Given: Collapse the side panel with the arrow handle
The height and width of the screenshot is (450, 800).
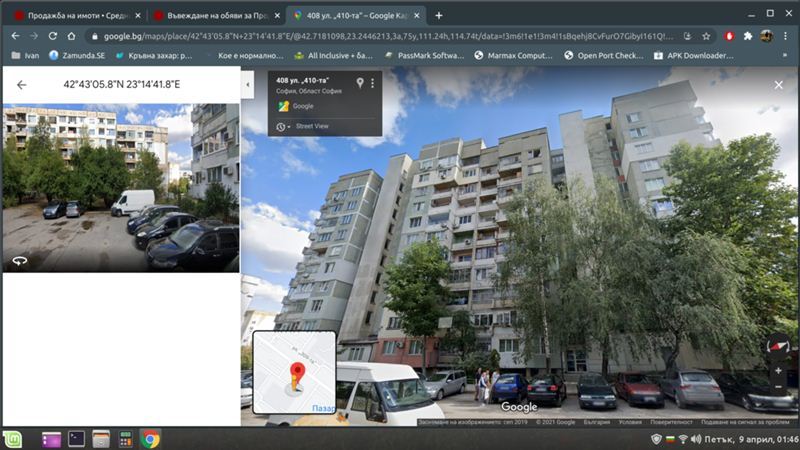Looking at the screenshot, I should [x=247, y=86].
